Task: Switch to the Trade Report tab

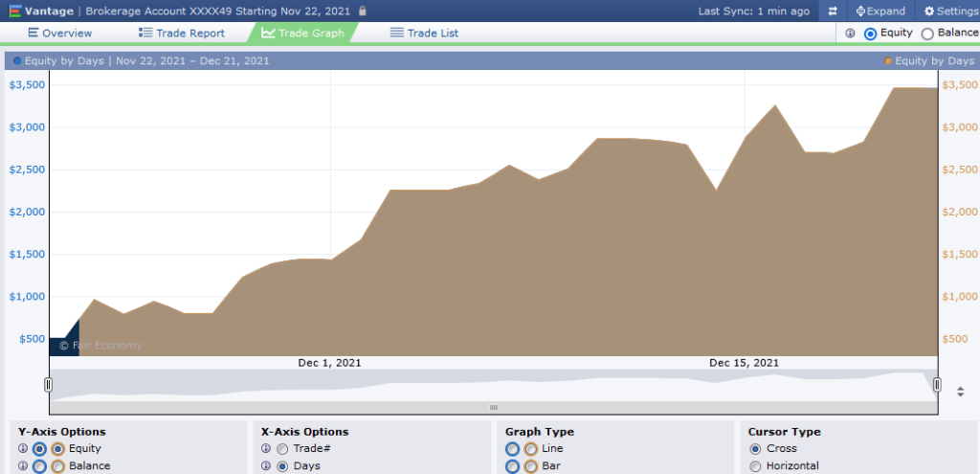Action: (182, 33)
